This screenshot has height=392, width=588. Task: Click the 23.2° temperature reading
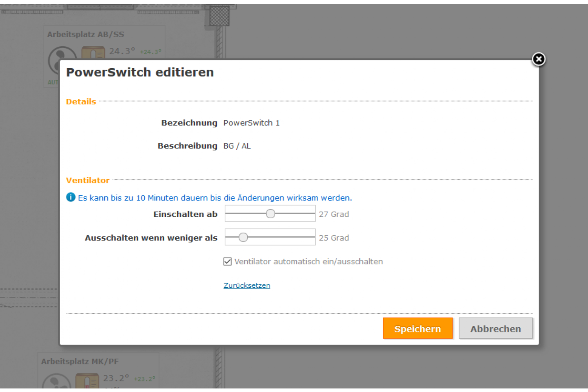(116, 378)
